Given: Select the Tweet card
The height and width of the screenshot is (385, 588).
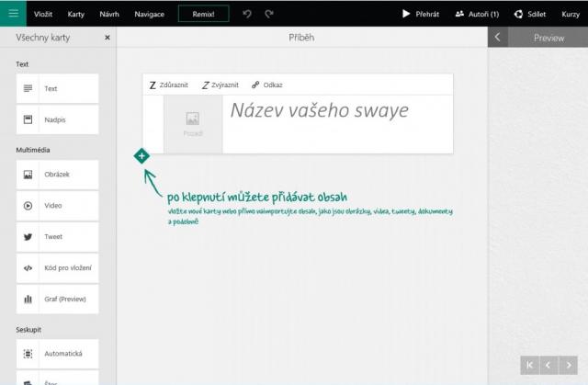Looking at the screenshot, I should click(x=57, y=236).
